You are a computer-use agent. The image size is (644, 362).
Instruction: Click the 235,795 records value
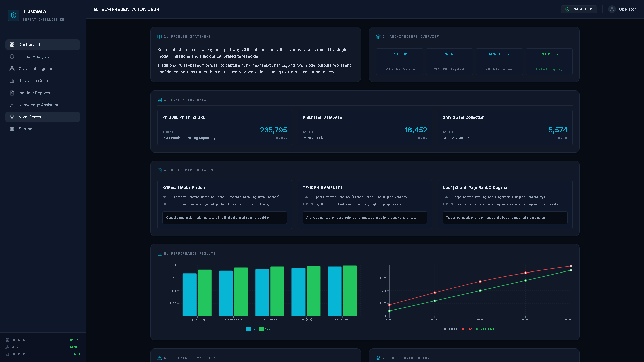273,130
